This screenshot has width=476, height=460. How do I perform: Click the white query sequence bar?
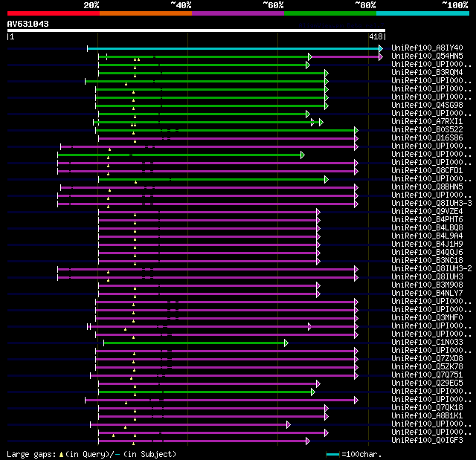(196, 30)
